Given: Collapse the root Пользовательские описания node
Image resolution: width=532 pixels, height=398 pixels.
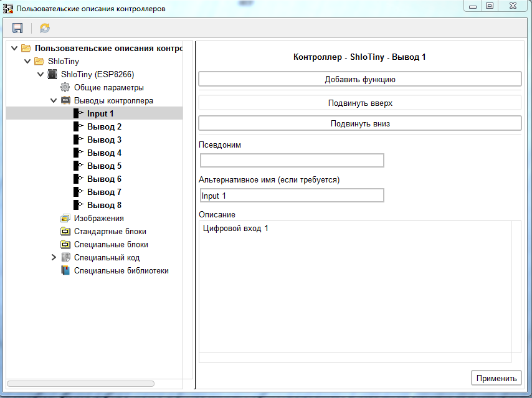Looking at the screenshot, I should [x=14, y=48].
